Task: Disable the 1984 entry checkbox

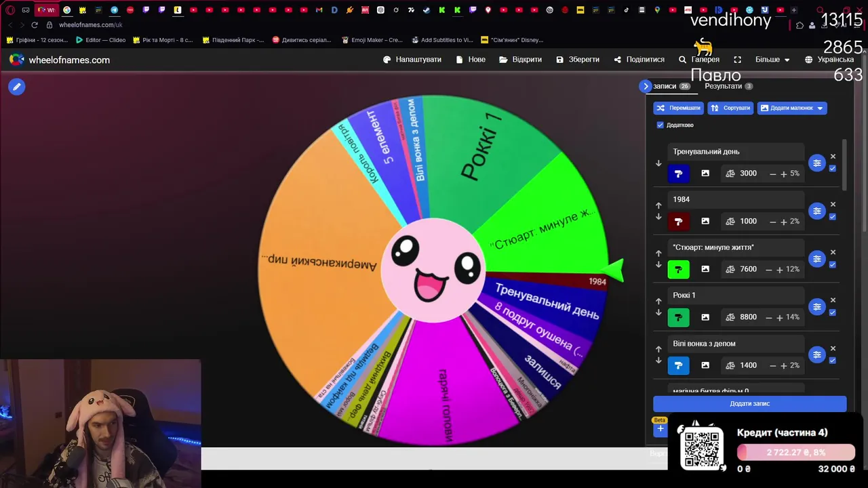Action: tap(833, 217)
